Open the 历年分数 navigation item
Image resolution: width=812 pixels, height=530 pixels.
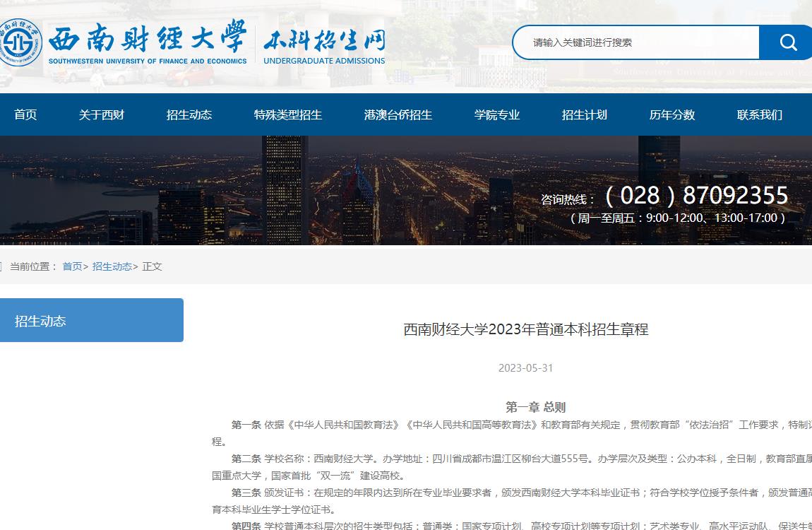tap(671, 114)
